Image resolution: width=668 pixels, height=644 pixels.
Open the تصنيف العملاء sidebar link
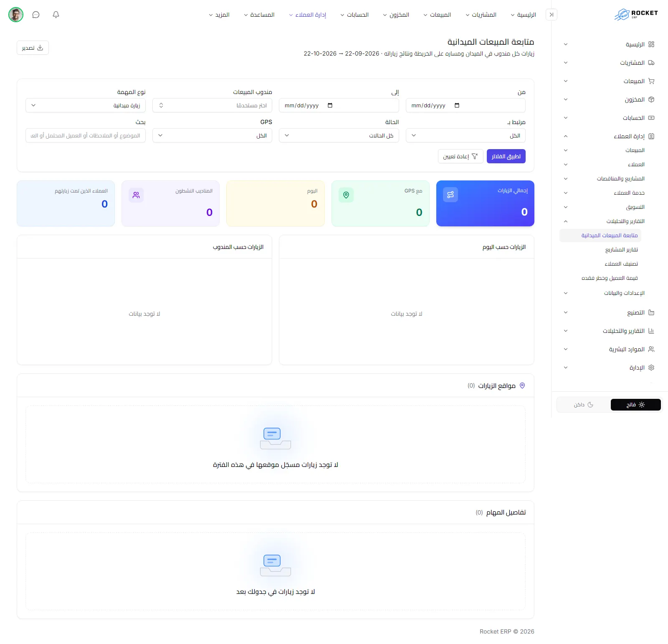point(621,264)
